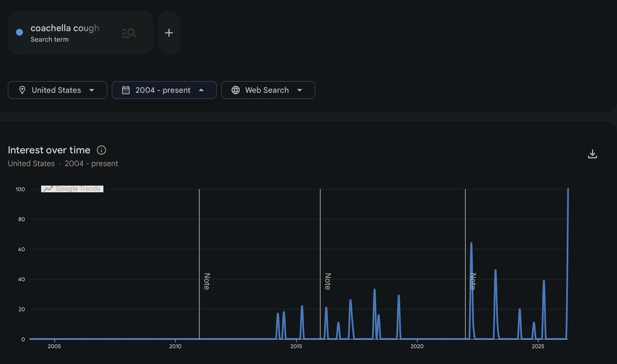This screenshot has width=617, height=364.
Task: Click the 40 y-axis label
Action: [22, 280]
